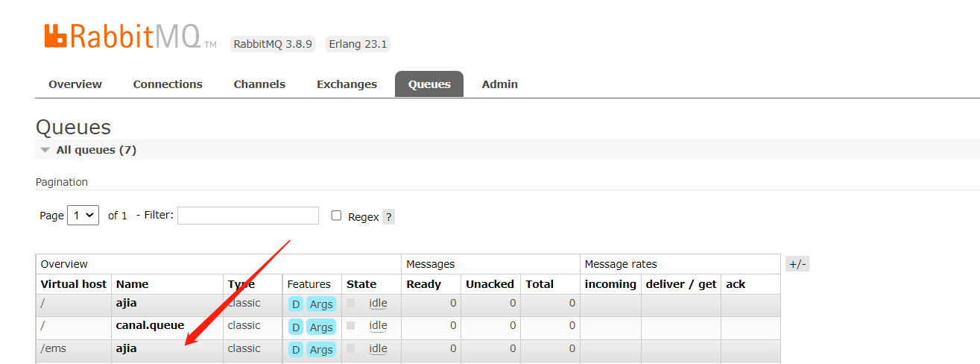Click the Args badge in the /ems ajia row
Image resolution: width=980 pixels, height=364 pixels.
[x=321, y=350]
